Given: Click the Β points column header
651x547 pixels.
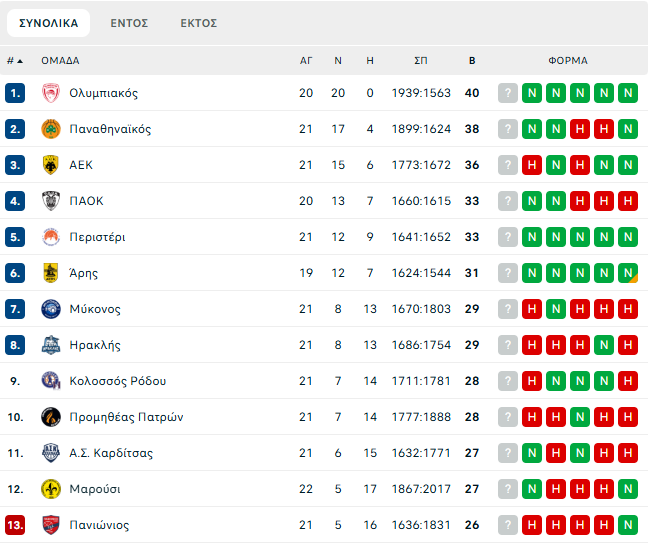Looking at the screenshot, I should 472,60.
